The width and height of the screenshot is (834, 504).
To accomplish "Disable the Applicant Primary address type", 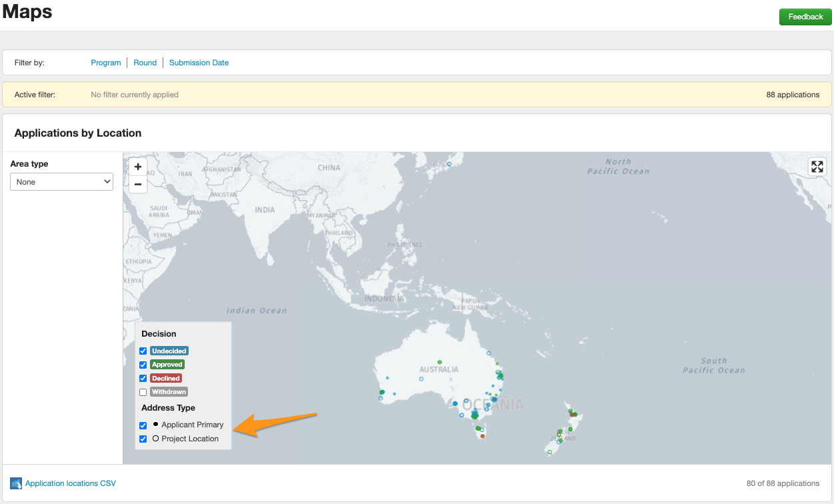I will pos(143,425).
